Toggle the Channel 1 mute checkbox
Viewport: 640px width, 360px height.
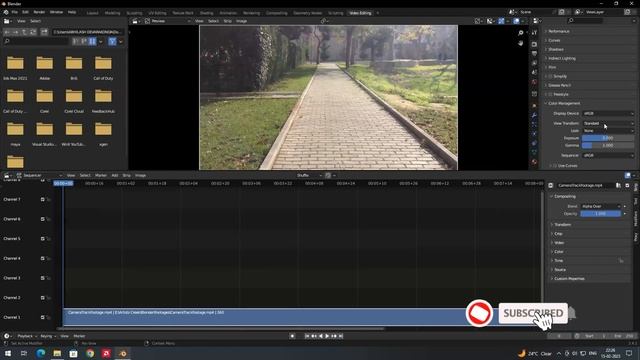coord(42,317)
